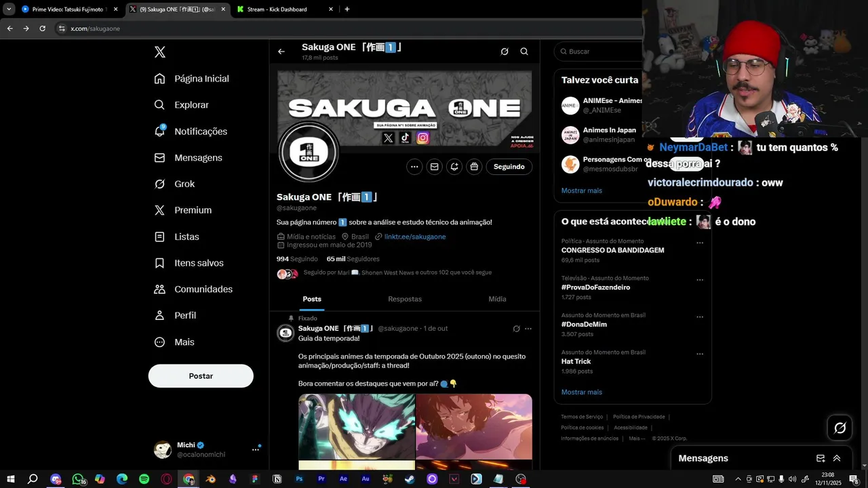Switch to Stream - Kick Dashboard tab

283,9
